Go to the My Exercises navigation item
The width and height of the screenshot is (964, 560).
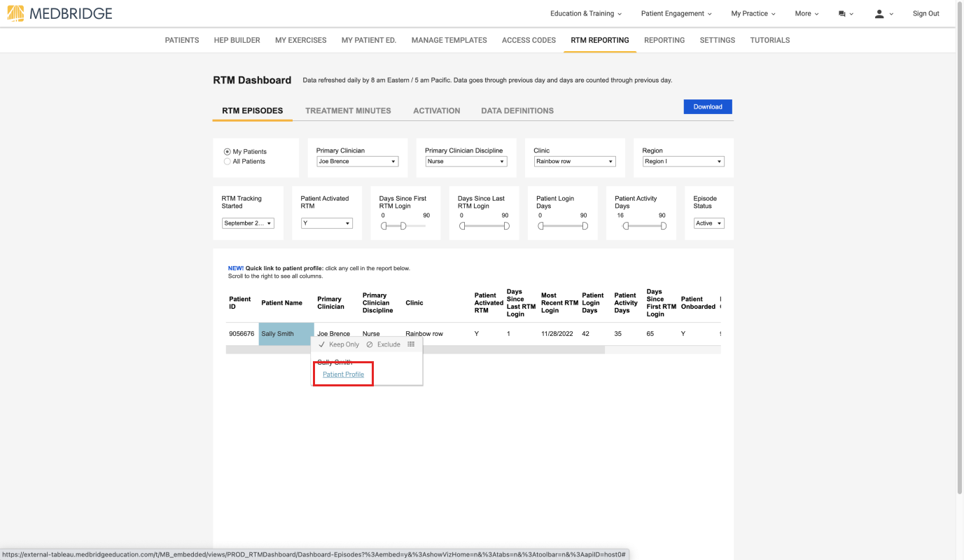click(x=301, y=41)
